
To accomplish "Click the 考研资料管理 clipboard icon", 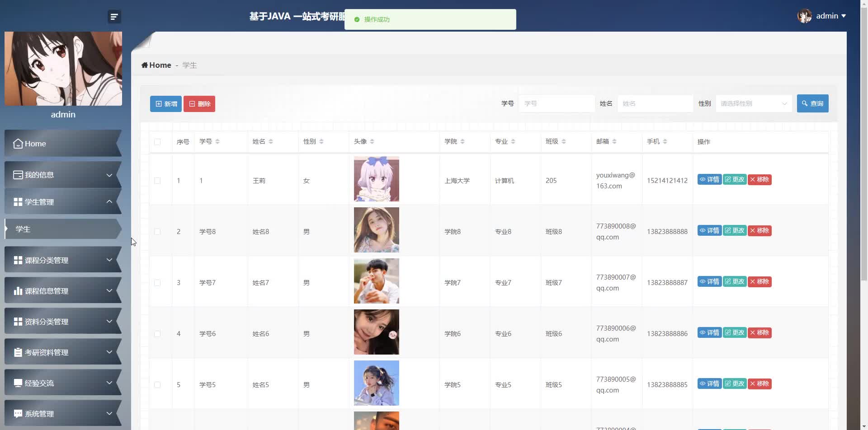I will point(18,352).
